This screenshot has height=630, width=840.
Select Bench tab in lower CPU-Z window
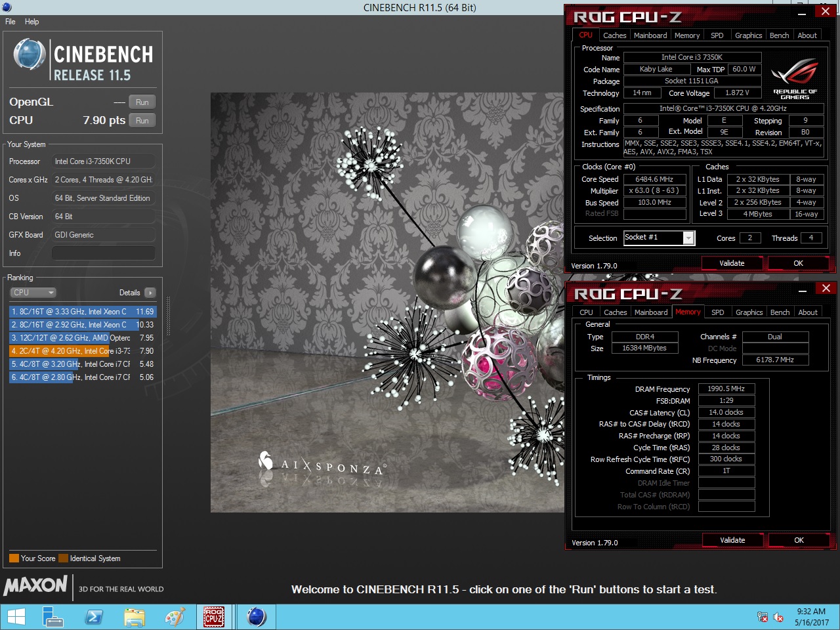click(780, 312)
